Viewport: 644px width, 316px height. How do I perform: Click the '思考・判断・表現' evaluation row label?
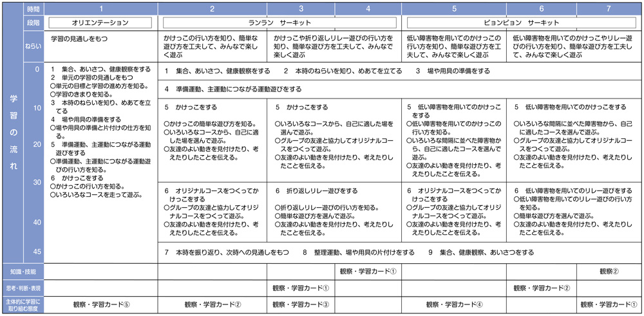click(23, 288)
